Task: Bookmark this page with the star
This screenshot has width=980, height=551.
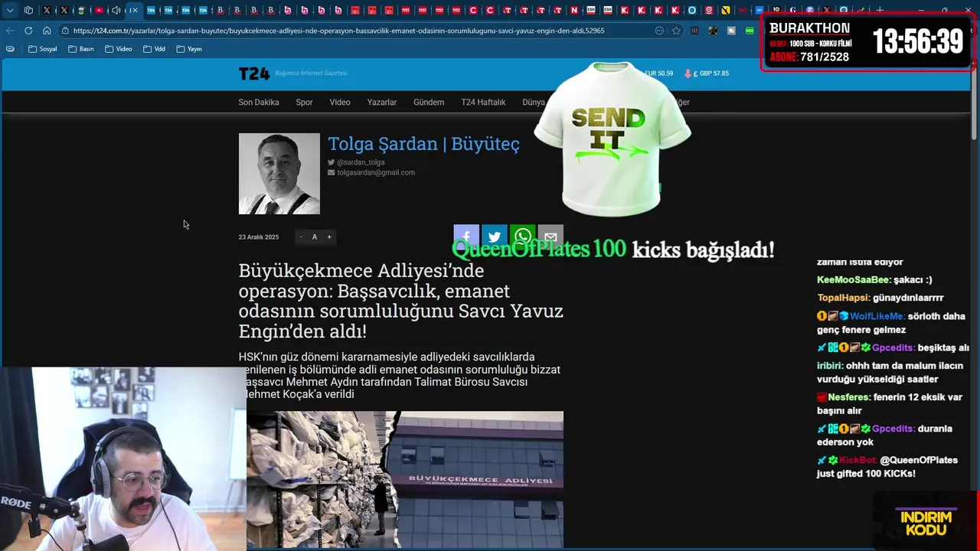Action: pyautogui.click(x=676, y=31)
